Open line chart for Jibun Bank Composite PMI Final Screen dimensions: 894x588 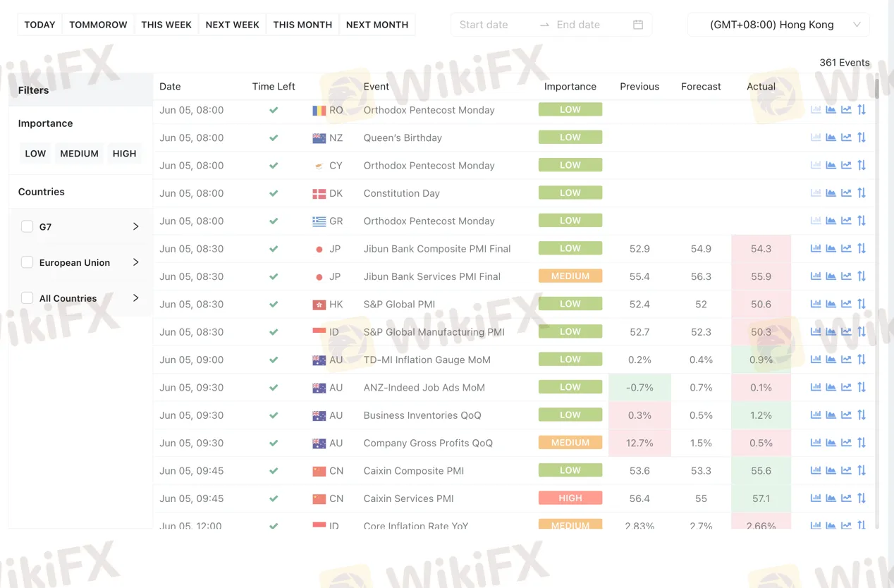(846, 248)
